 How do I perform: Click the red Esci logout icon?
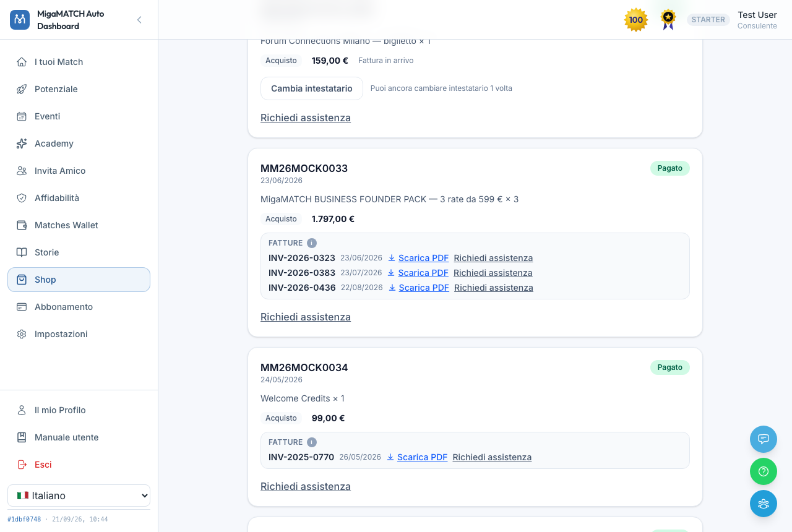tap(22, 465)
